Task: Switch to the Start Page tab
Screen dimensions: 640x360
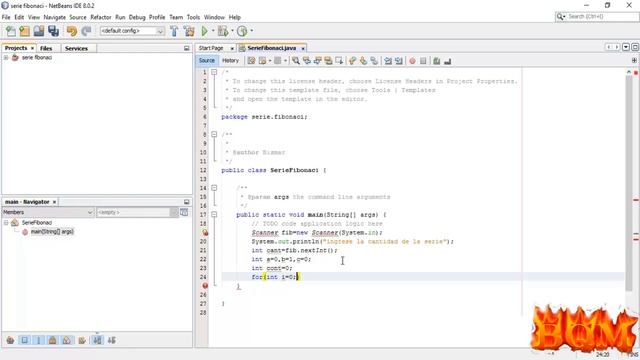Action: pos(211,48)
